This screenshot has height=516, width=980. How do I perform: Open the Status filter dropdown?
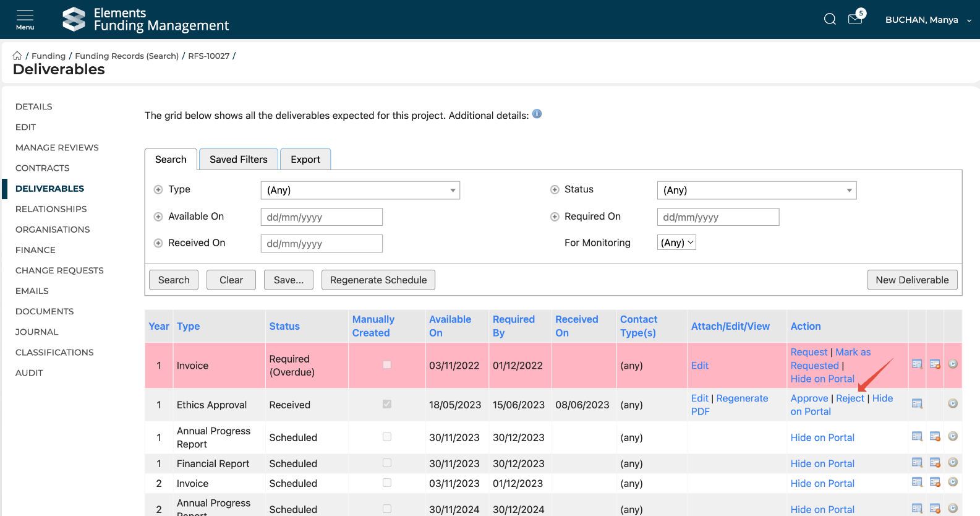[756, 191]
